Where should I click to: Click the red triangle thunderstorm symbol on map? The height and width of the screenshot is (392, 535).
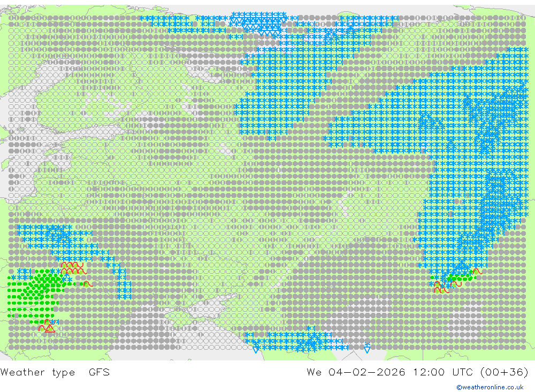click(x=50, y=328)
